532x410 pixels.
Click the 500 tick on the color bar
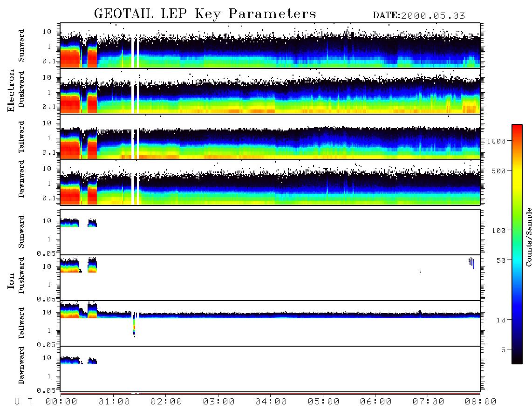point(498,171)
